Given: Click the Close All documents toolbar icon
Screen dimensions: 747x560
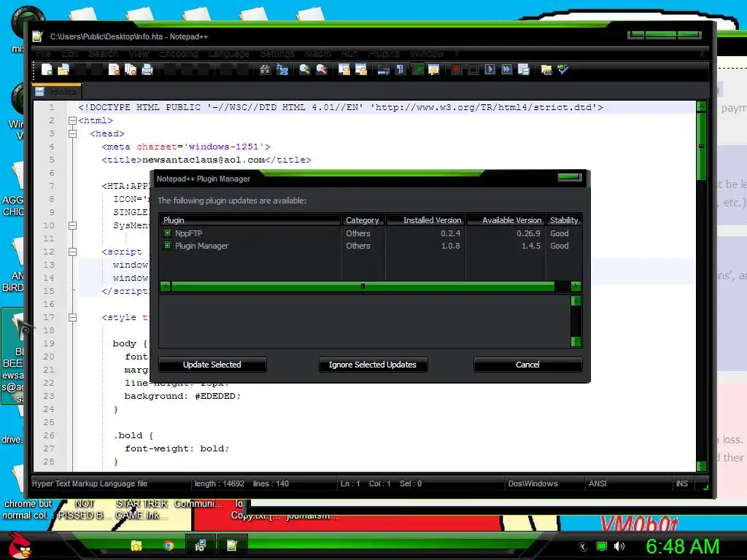Looking at the screenshot, I should (x=131, y=69).
